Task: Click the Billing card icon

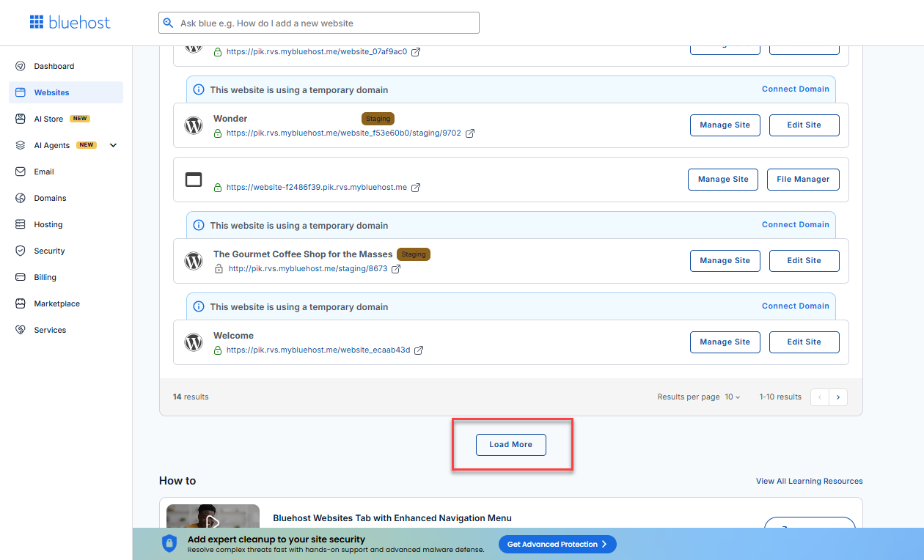Action: click(21, 277)
